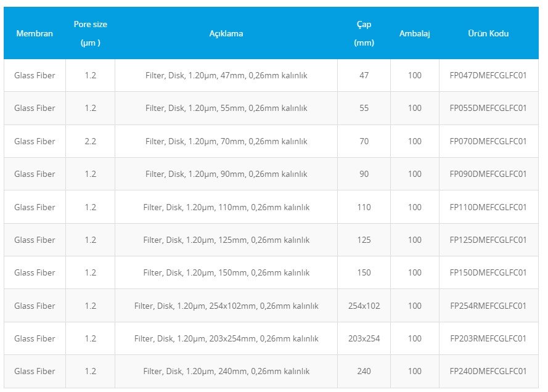Click product code FP090DMEFCGLFC01
The image size is (548, 392).
488,174
